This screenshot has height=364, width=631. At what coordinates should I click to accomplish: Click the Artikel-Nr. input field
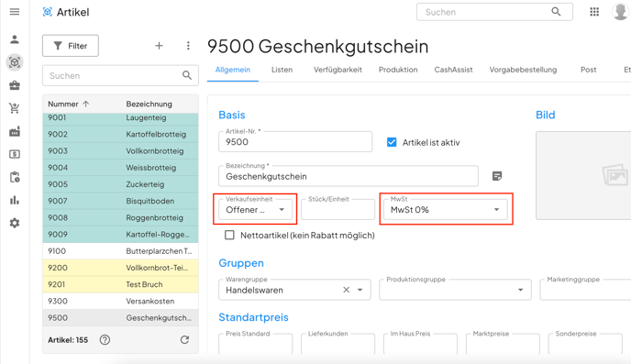pyautogui.click(x=295, y=141)
